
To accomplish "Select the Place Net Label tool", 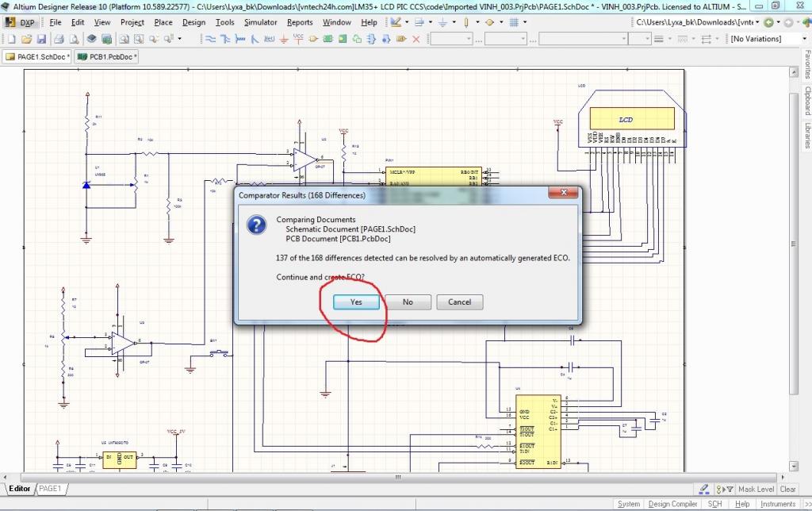I will [x=270, y=39].
